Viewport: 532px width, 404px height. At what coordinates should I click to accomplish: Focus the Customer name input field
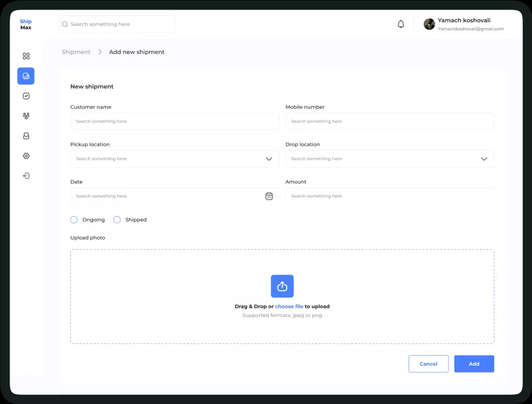pyautogui.click(x=174, y=121)
